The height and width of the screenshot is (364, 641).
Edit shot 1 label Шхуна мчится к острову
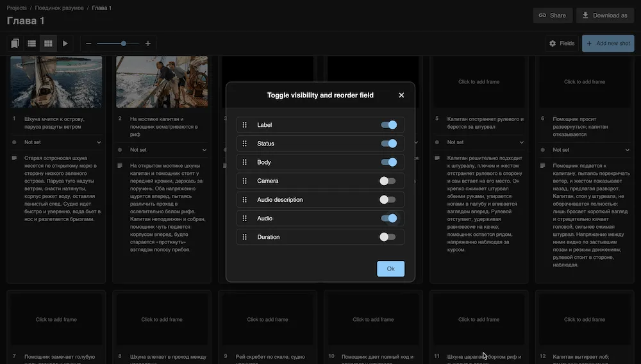click(54, 123)
